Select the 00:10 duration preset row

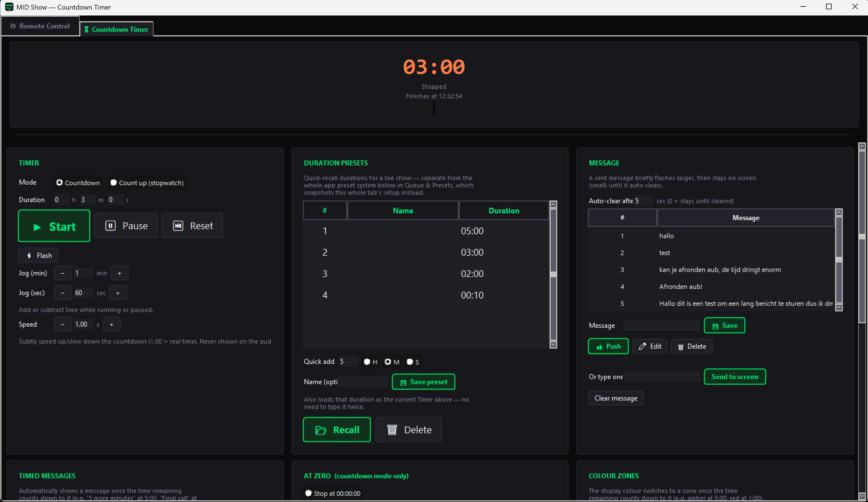point(426,295)
